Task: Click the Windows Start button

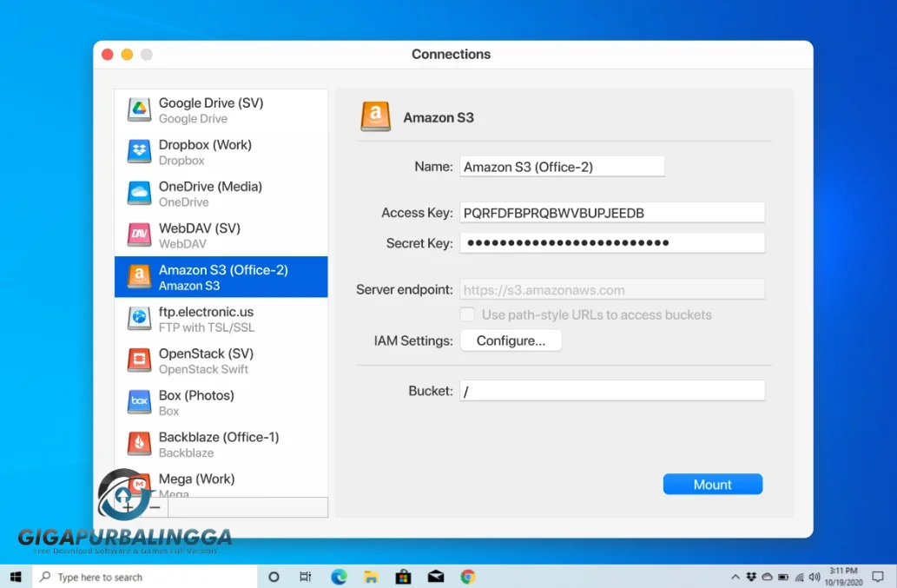Action: 16,577
